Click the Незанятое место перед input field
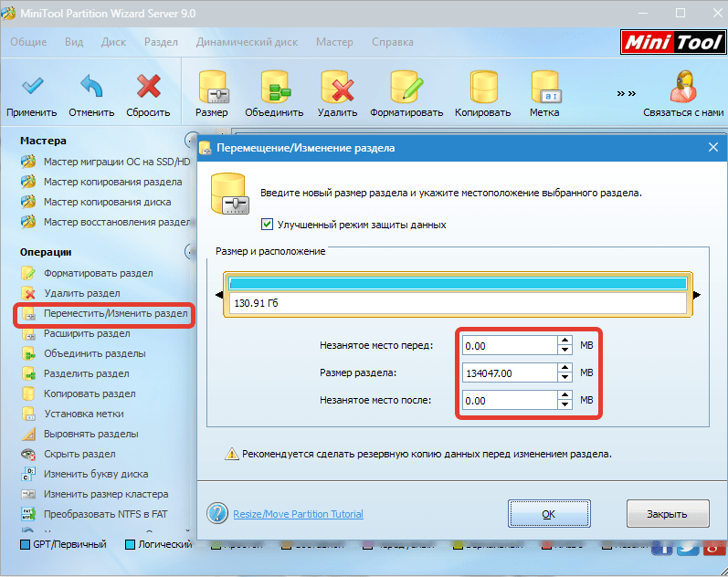The width and height of the screenshot is (728, 577). (510, 346)
